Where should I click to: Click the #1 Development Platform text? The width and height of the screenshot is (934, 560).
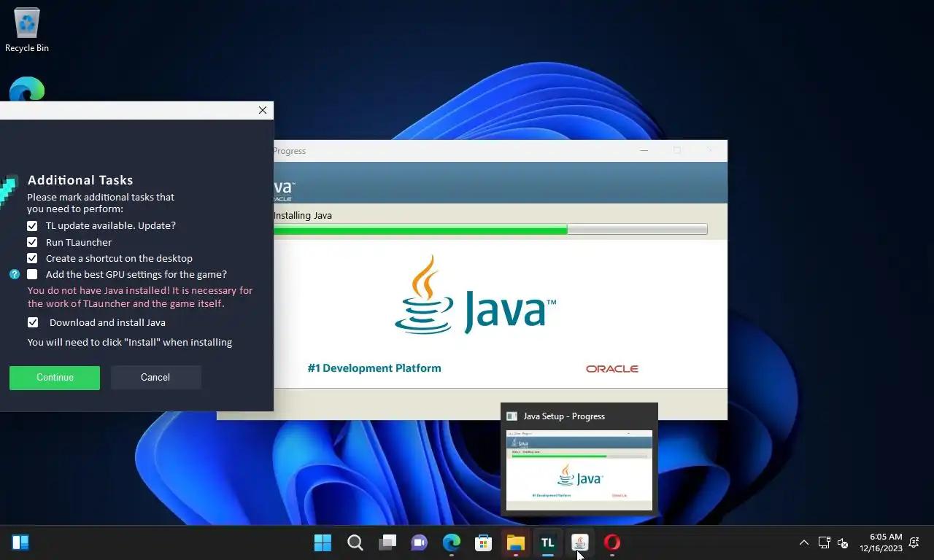[374, 368]
